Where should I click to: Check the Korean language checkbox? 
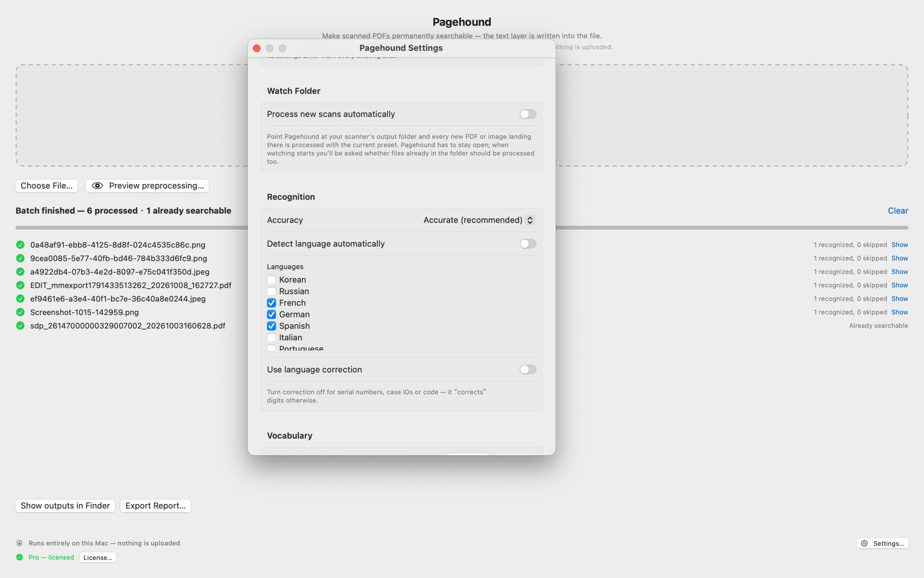pyautogui.click(x=271, y=280)
